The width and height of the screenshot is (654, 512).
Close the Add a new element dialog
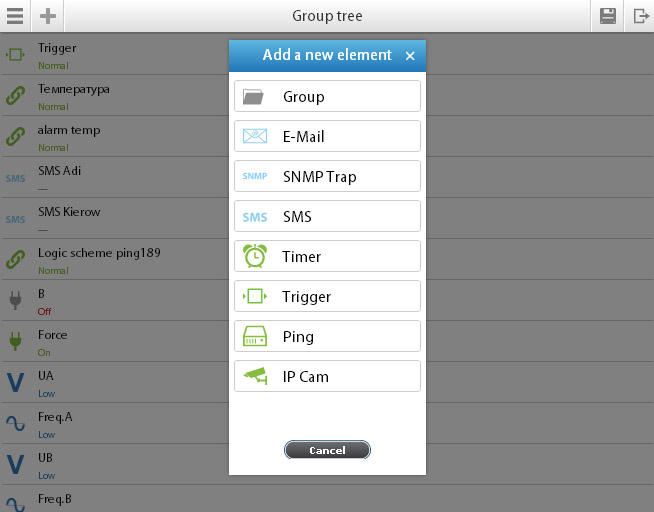410,55
